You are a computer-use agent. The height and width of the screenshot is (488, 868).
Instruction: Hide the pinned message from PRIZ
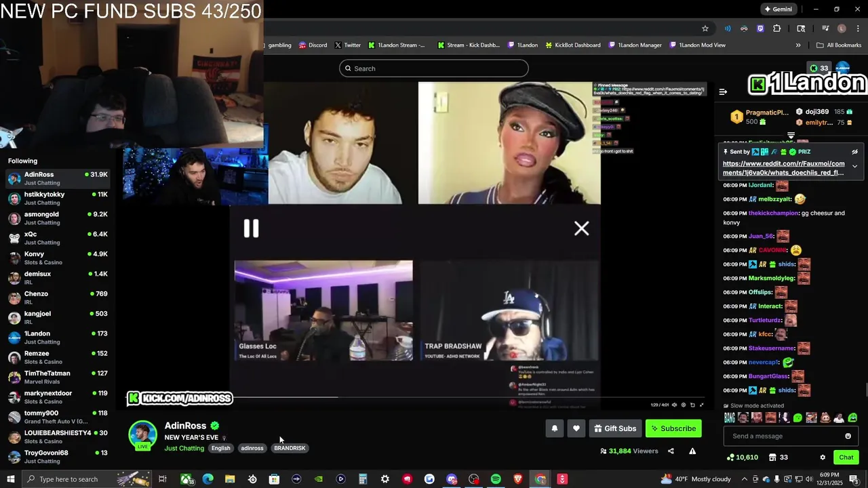point(854,152)
